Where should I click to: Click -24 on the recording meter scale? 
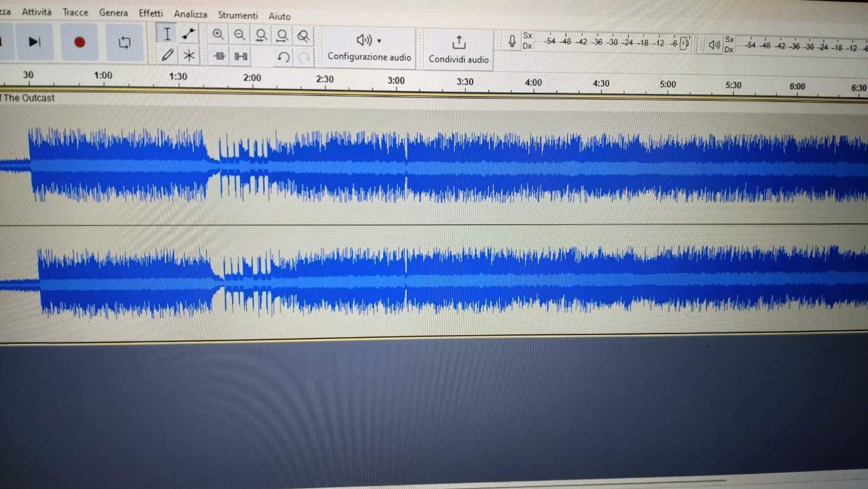[627, 42]
